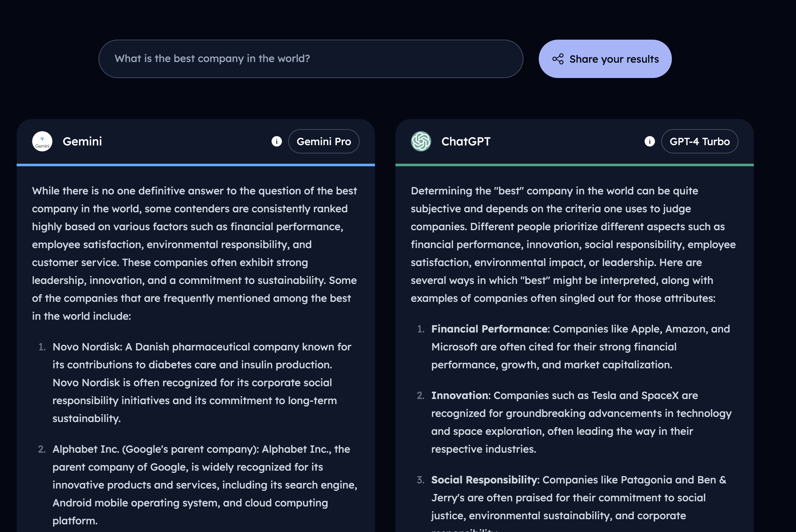
Task: Click the Gemini logo avatar
Action: pos(42,141)
